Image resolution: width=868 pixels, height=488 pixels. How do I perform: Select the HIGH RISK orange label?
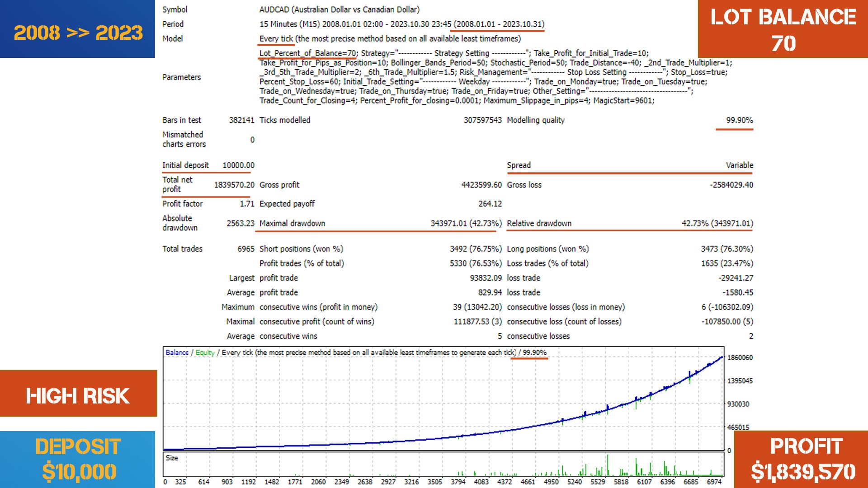point(78,394)
